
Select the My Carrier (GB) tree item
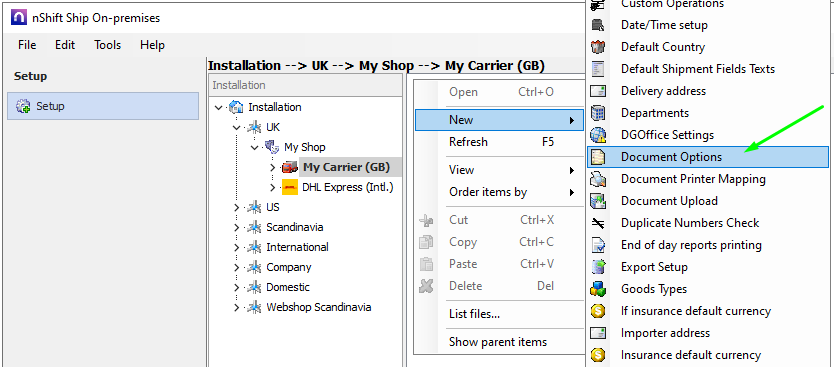pyautogui.click(x=346, y=167)
